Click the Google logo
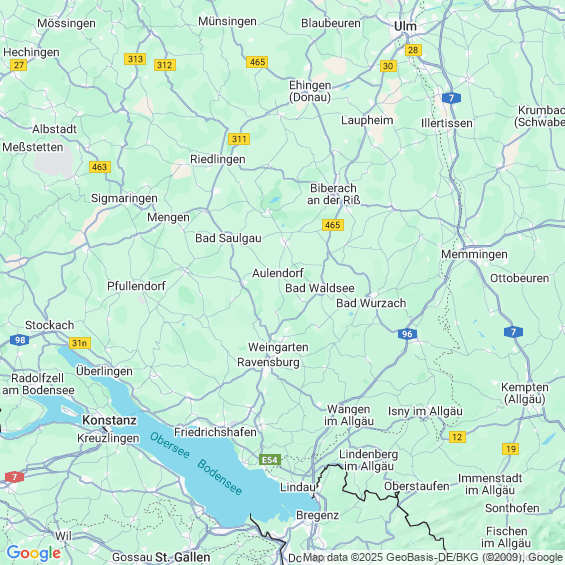Image resolution: width=565 pixels, height=565 pixels. click(34, 553)
